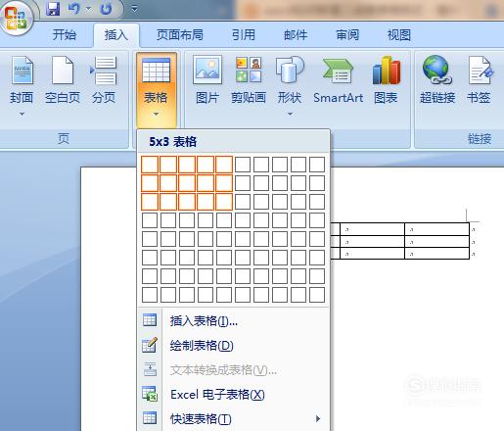Image resolution: width=504 pixels, height=431 pixels.
Task: Insert a blank page with 空白页
Action: click(63, 80)
